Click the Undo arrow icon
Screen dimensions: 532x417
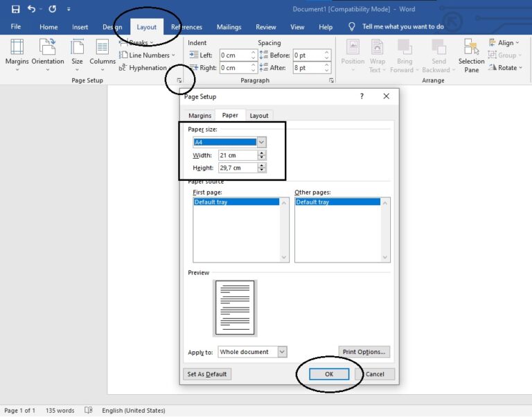[32, 9]
